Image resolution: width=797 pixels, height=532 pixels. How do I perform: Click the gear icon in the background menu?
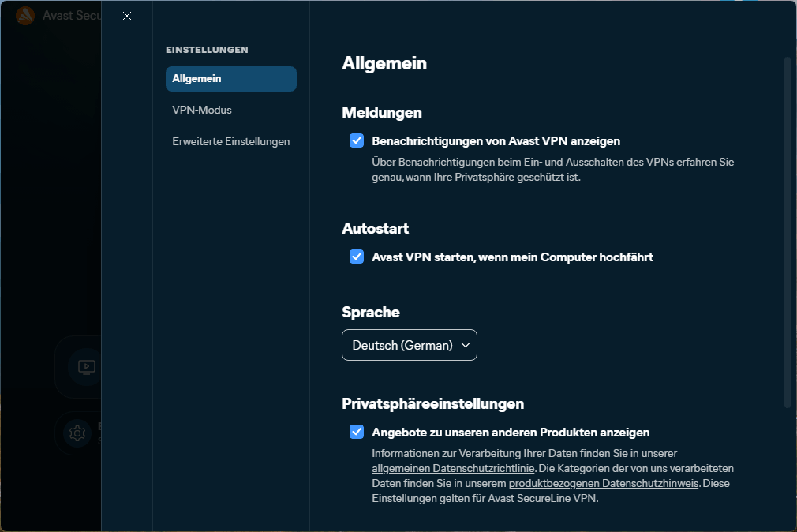coord(77,433)
